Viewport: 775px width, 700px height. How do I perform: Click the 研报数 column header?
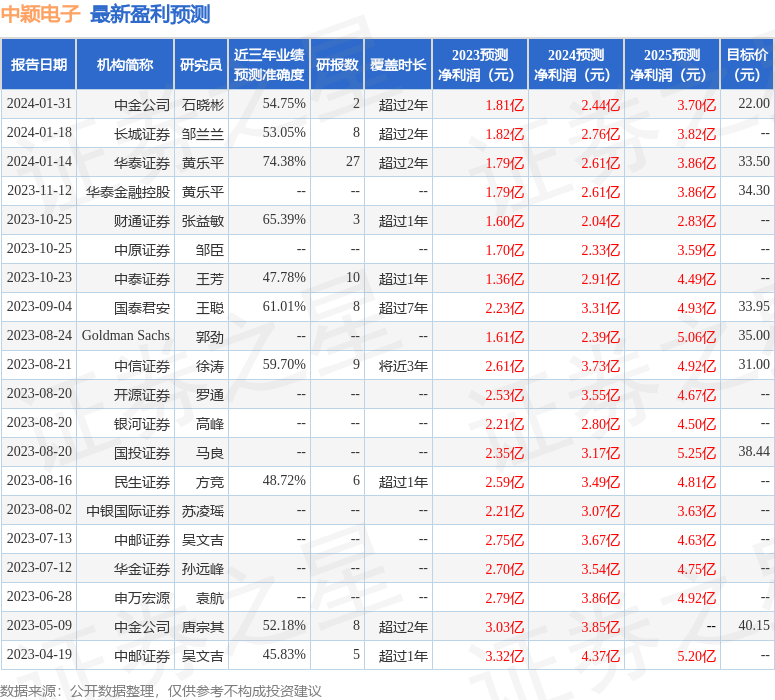(337, 65)
